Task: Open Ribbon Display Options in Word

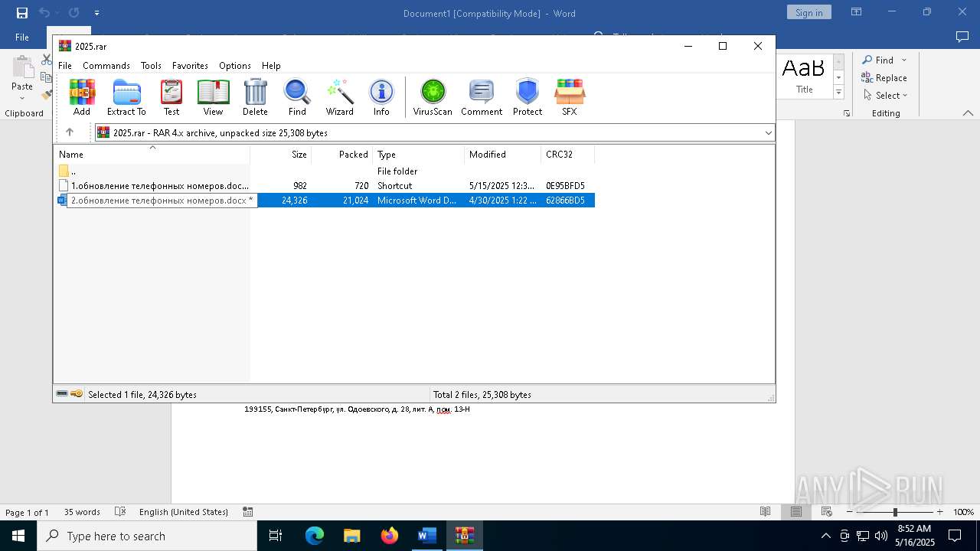Action: click(857, 12)
